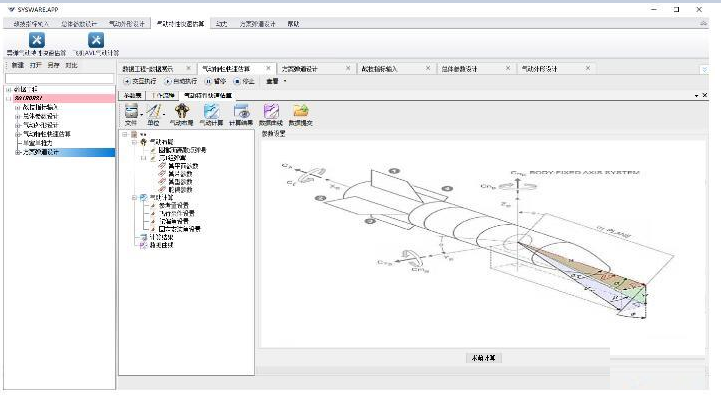Click the 另存 save-as button
The height and width of the screenshot is (397, 721).
pyautogui.click(x=53, y=65)
